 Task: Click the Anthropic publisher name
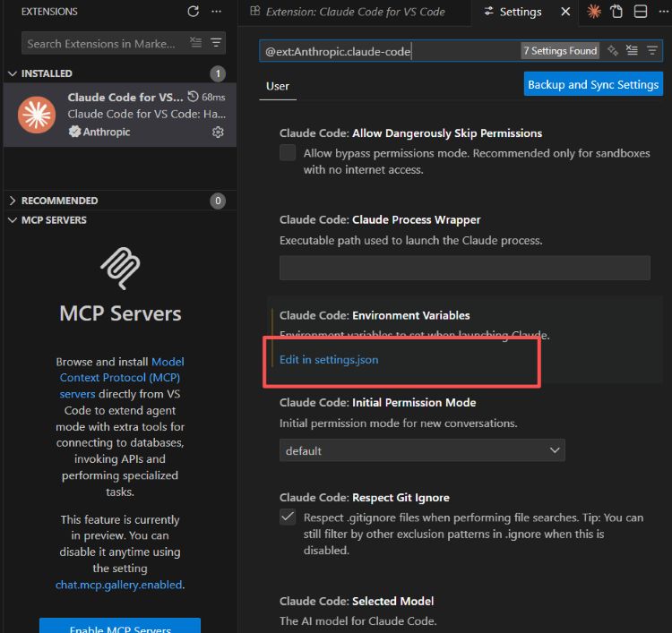pyautogui.click(x=107, y=132)
